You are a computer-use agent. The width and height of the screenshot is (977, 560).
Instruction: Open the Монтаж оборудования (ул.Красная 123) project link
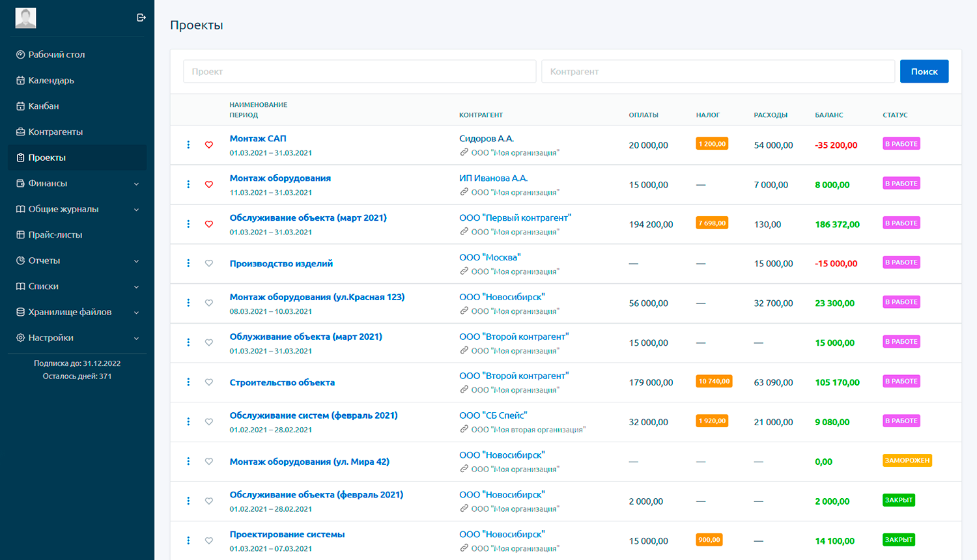point(317,297)
